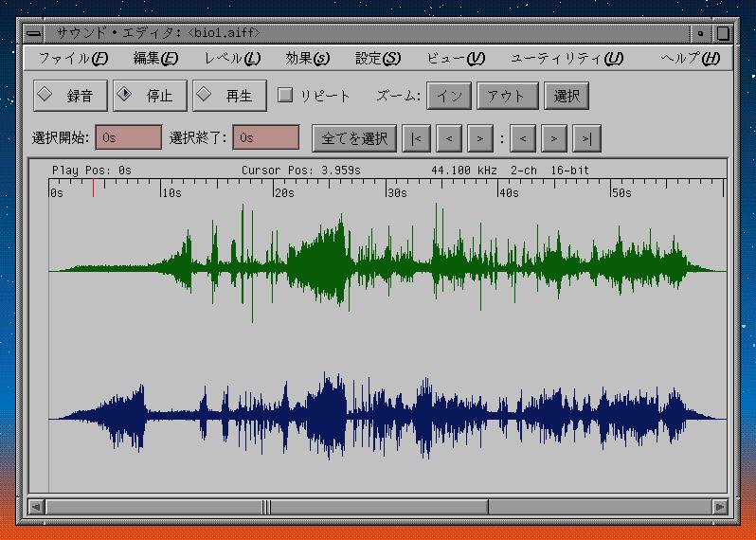This screenshot has height=540, width=756.
Task: Move selection start left with first < button
Action: [x=449, y=138]
